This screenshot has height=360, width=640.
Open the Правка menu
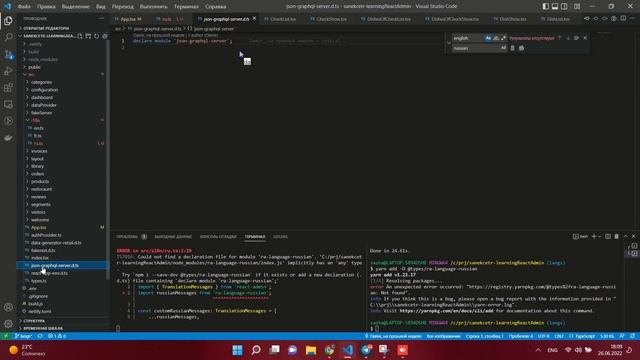[46, 7]
